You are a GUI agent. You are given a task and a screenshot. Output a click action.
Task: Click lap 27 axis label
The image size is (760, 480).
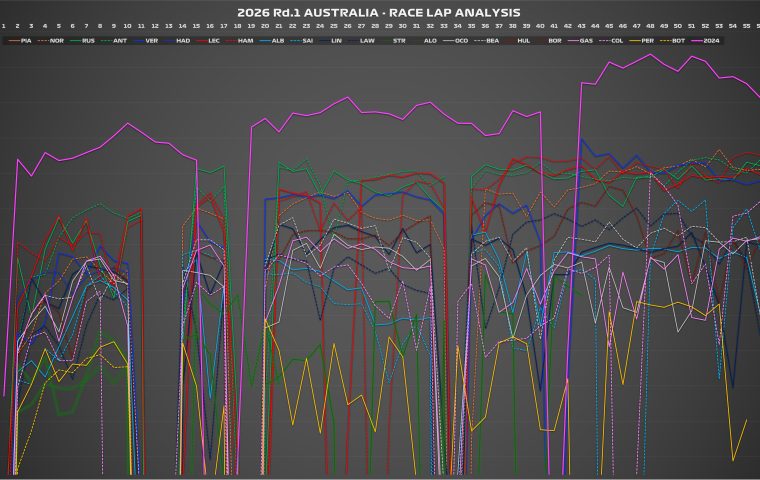tap(361, 25)
